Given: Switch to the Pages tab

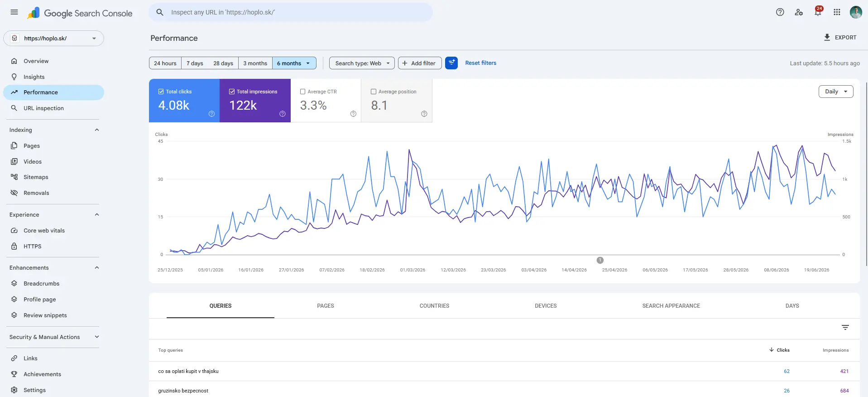Looking at the screenshot, I should [326, 306].
